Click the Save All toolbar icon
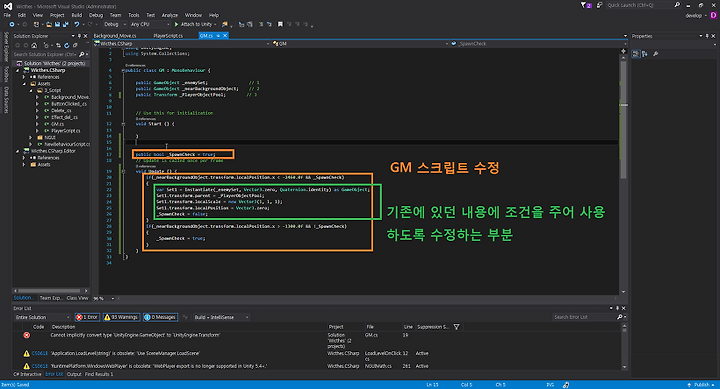720x389 pixels. point(65,24)
